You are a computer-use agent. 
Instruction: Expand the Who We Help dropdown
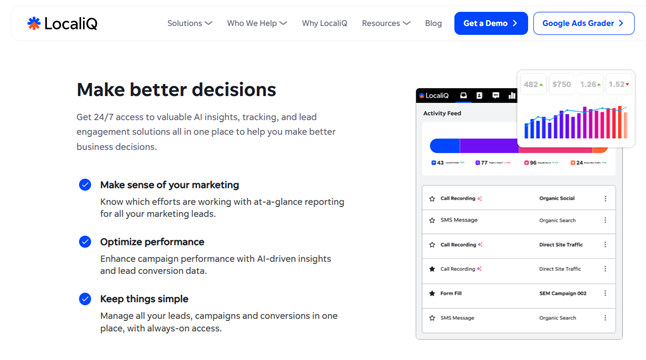257,23
